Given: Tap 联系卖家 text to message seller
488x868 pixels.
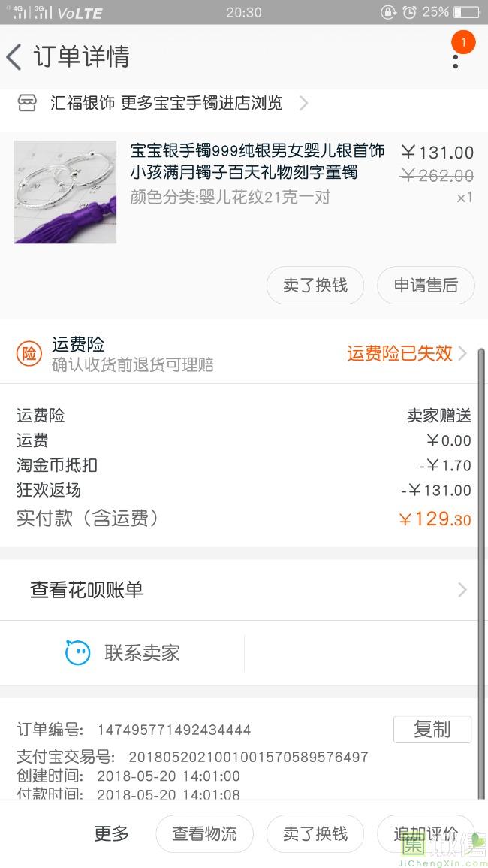Looking at the screenshot, I should tap(143, 652).
